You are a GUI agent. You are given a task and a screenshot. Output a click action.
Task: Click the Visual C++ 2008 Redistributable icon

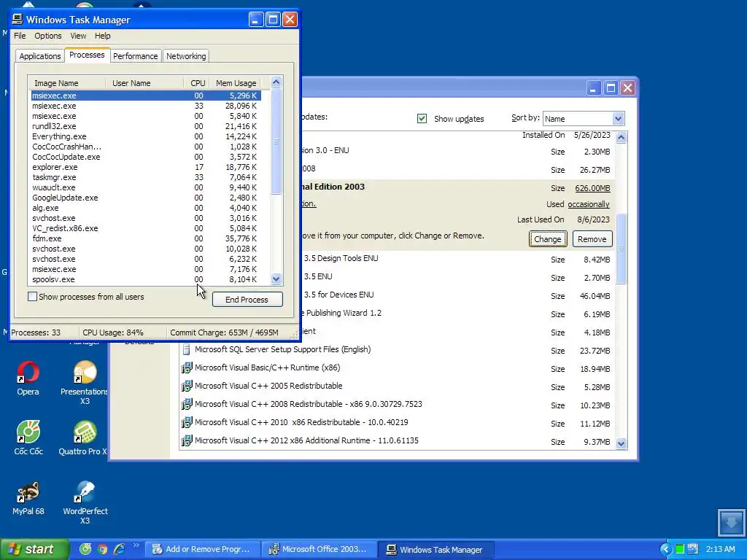[186, 404]
